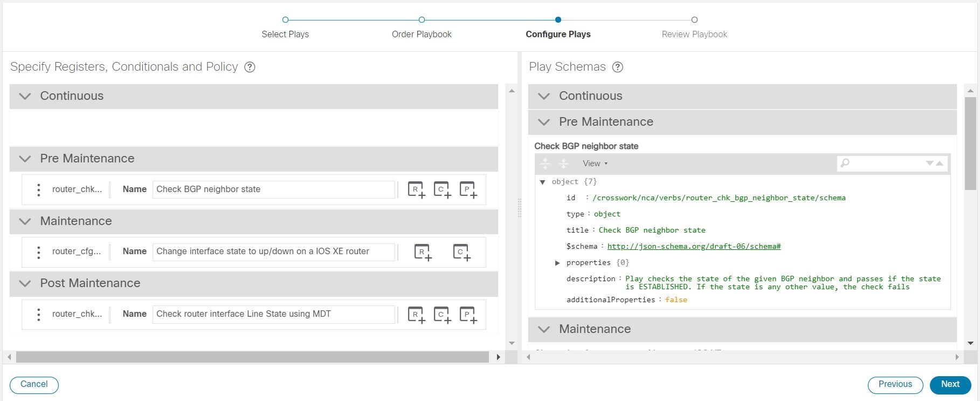Click the type value object
Screen dimensions: 980x401
[x=607, y=214]
